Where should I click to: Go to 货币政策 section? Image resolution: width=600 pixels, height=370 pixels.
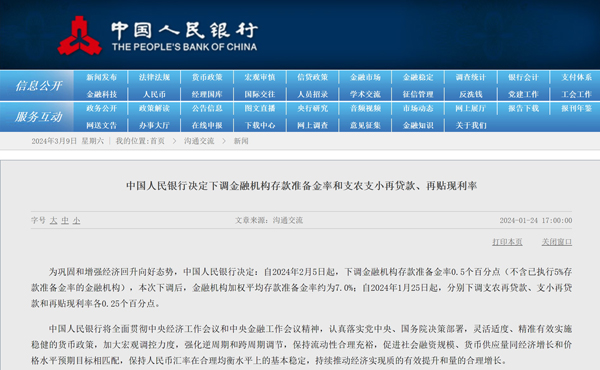(x=207, y=77)
